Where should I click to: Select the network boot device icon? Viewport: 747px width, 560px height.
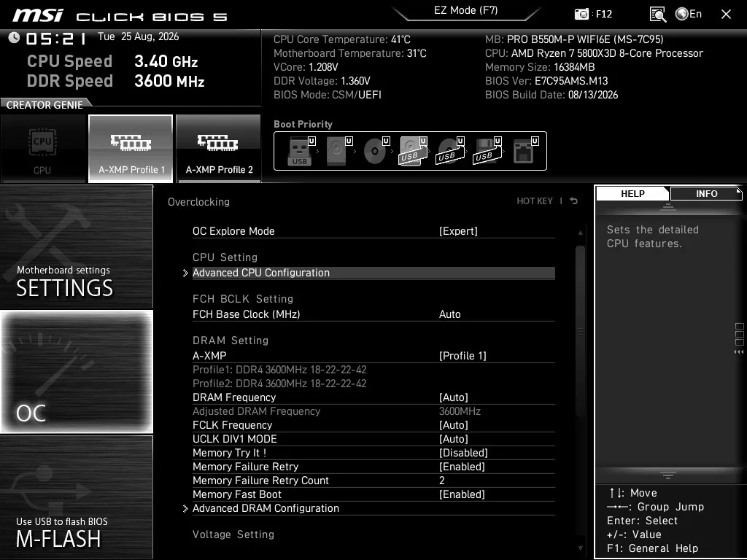(x=525, y=151)
